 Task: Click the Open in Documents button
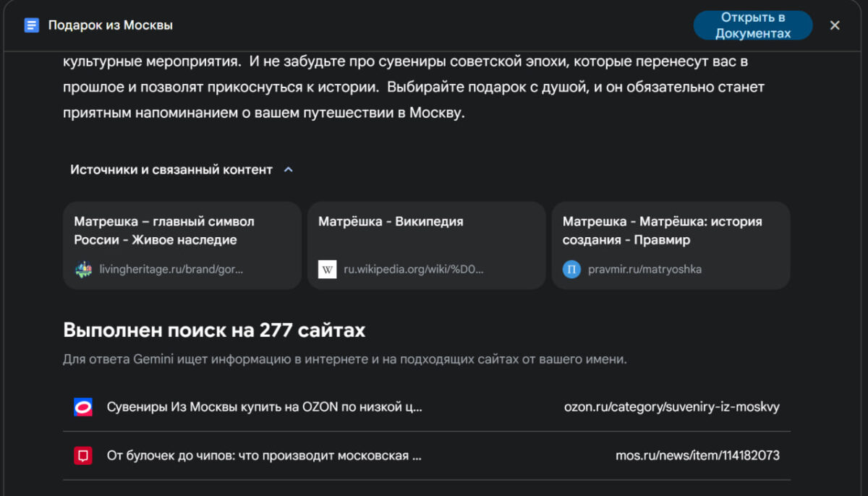tap(752, 25)
